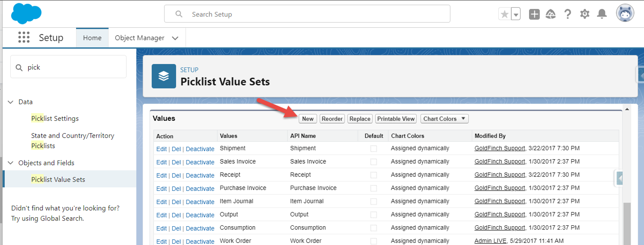The image size is (644, 245).
Task: Open the Help question mark icon
Action: coord(568,14)
